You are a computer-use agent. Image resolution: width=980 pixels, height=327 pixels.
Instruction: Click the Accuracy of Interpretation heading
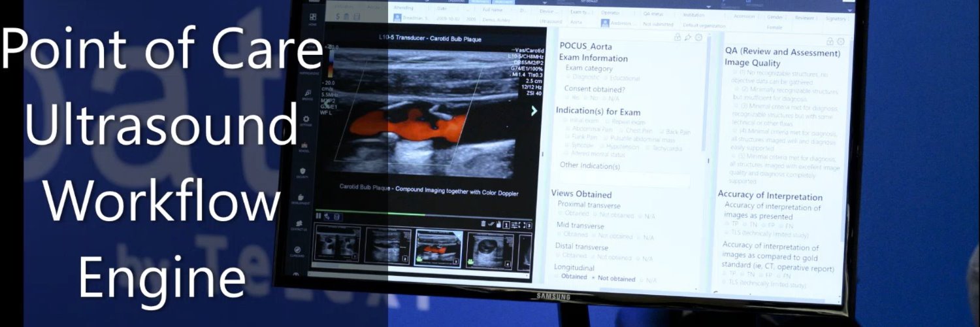770,195
